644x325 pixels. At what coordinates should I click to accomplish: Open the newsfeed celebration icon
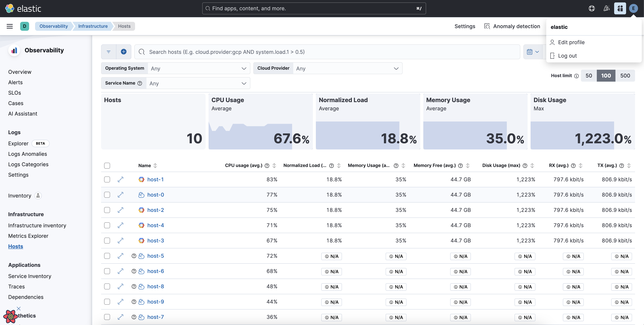pos(607,9)
